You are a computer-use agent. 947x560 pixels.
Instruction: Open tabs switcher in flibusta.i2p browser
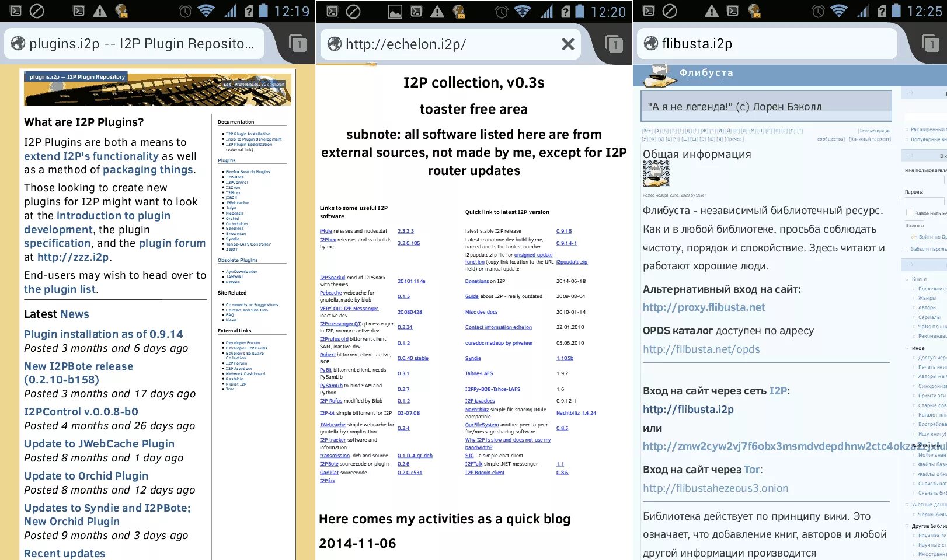931,44
